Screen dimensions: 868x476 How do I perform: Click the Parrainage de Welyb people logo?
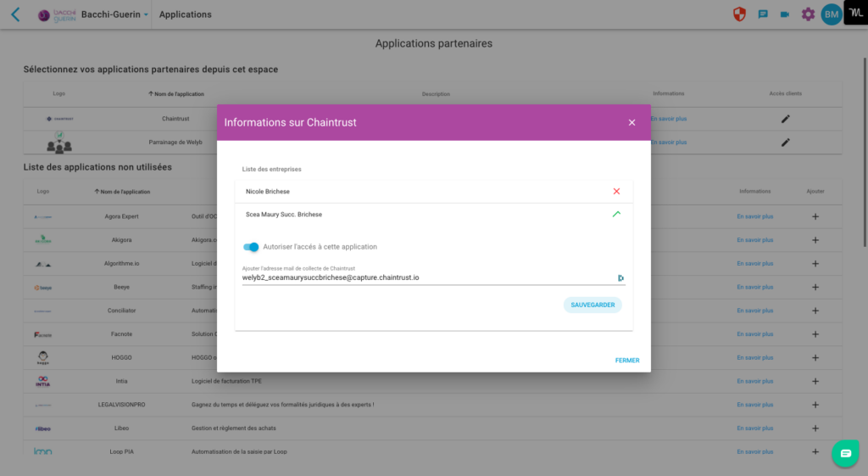point(59,143)
